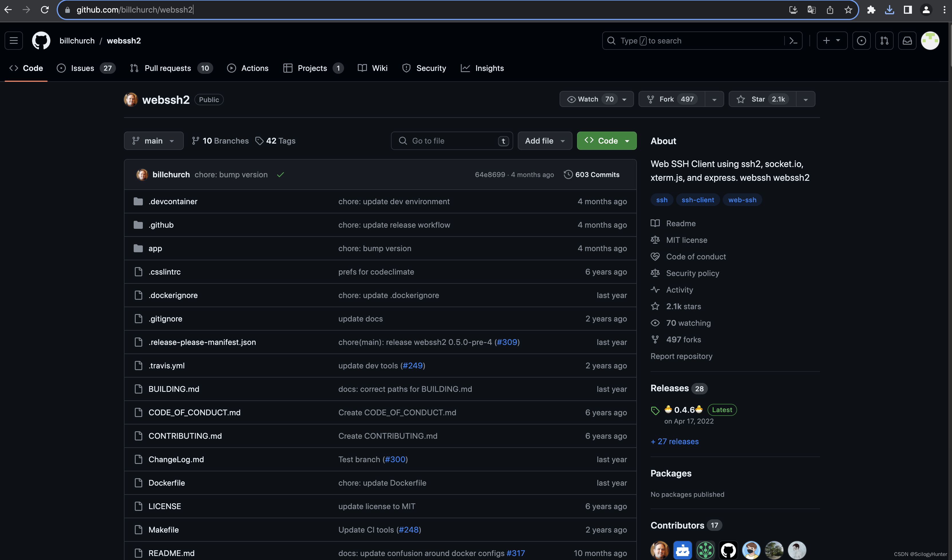Open commit hash 64e8699
Screen dimensions: 952x560
point(490,175)
